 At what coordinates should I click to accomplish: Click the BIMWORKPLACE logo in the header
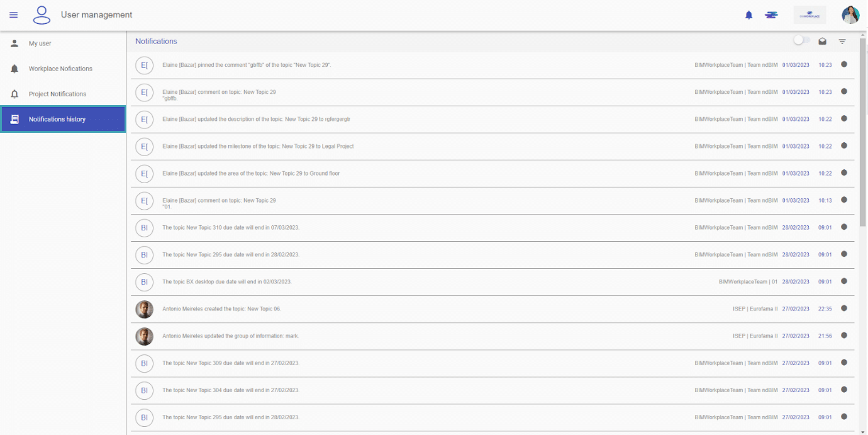[810, 14]
